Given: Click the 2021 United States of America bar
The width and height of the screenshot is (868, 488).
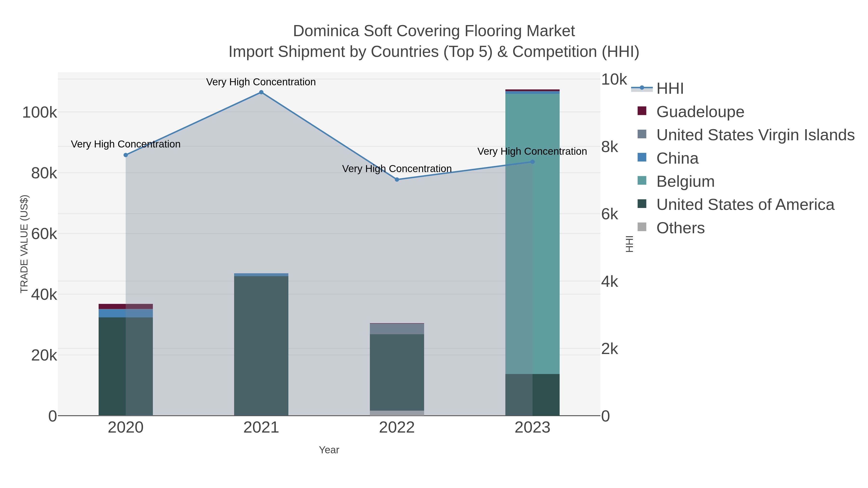Looking at the screenshot, I should tap(261, 346).
